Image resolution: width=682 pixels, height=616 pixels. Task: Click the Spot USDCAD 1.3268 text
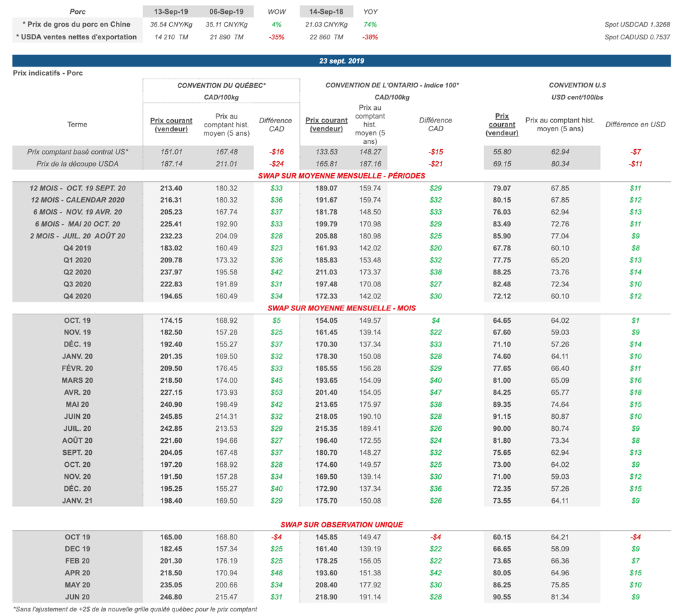(x=637, y=25)
